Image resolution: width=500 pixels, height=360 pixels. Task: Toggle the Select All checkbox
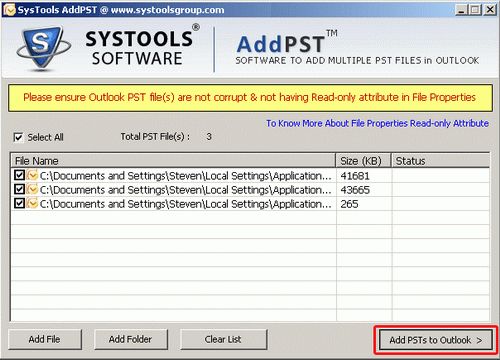(18, 137)
